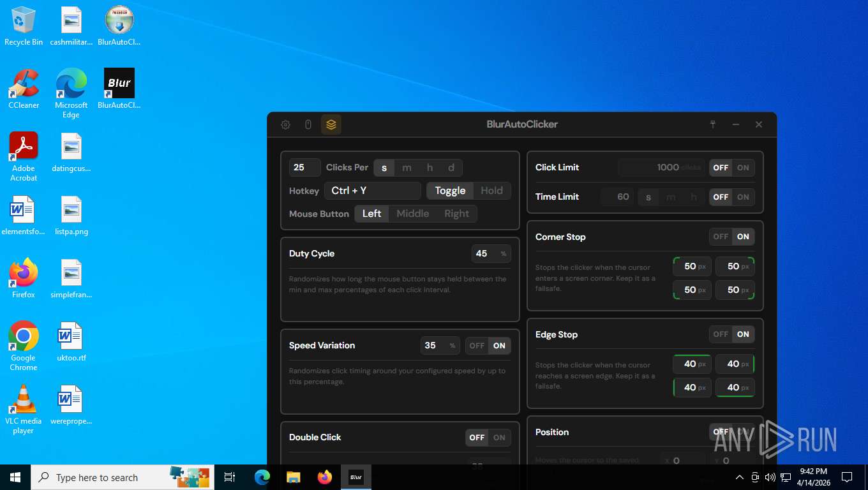Click the Blur app taskbar button
868x490 pixels.
click(x=356, y=477)
